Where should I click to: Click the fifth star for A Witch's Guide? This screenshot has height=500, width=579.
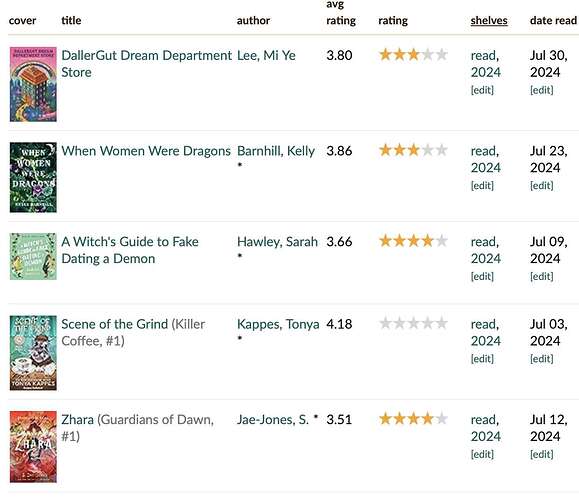442,241
